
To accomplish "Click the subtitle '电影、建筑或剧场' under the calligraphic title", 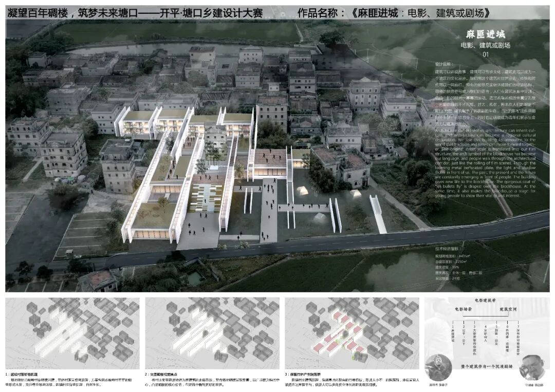I will pyautogui.click(x=485, y=45).
